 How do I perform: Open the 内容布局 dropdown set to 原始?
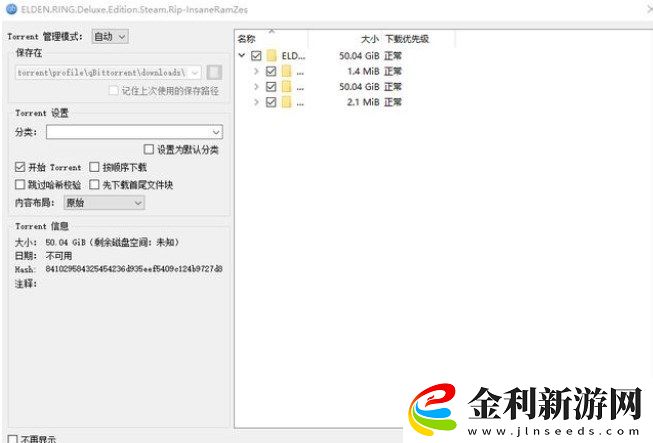pos(104,203)
